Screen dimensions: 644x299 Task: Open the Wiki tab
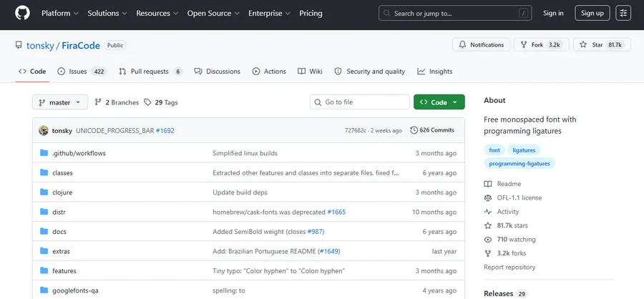(x=310, y=72)
